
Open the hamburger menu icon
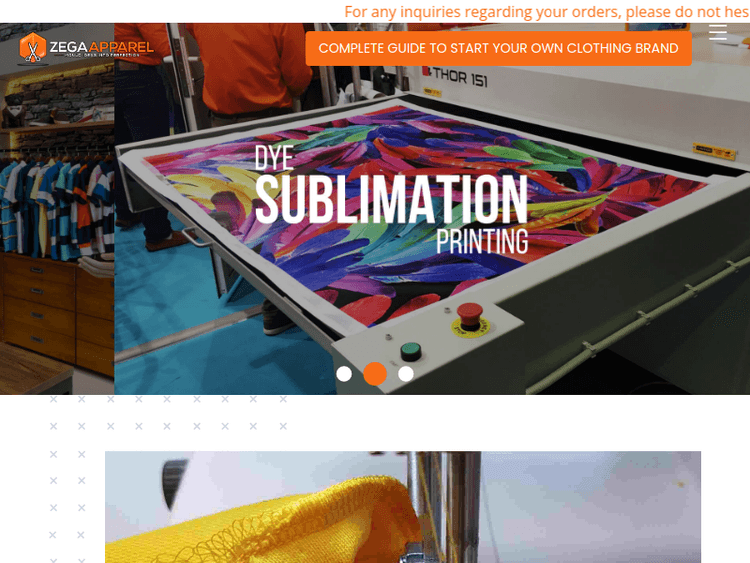point(717,32)
